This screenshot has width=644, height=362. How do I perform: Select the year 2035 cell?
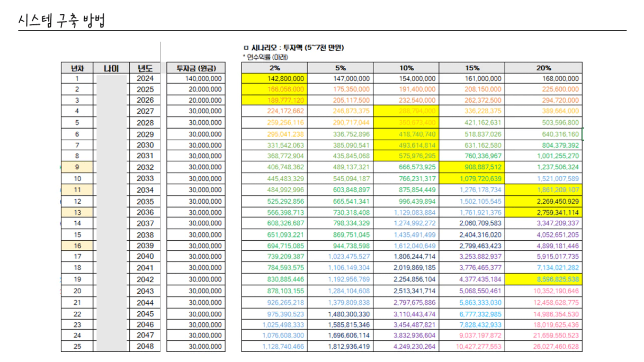(145, 201)
